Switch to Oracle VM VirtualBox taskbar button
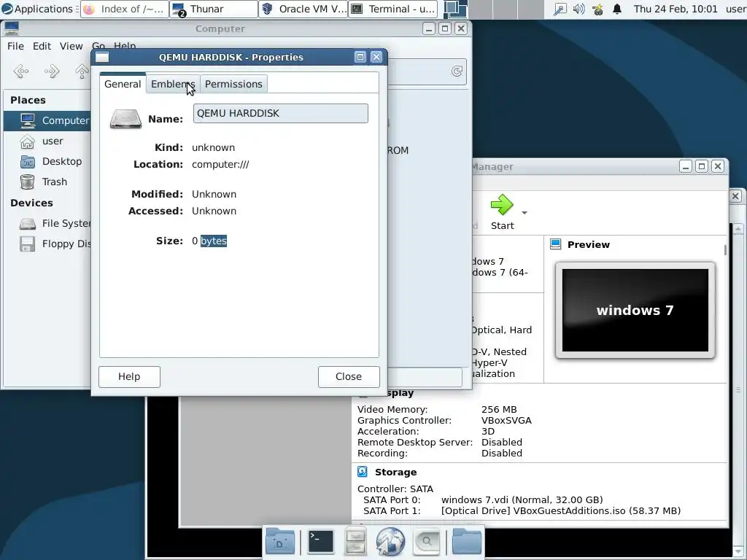 pos(303,9)
